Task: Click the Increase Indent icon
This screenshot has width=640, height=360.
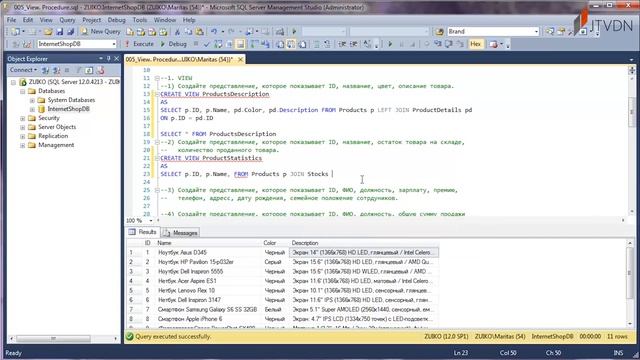Action: click(x=353, y=44)
